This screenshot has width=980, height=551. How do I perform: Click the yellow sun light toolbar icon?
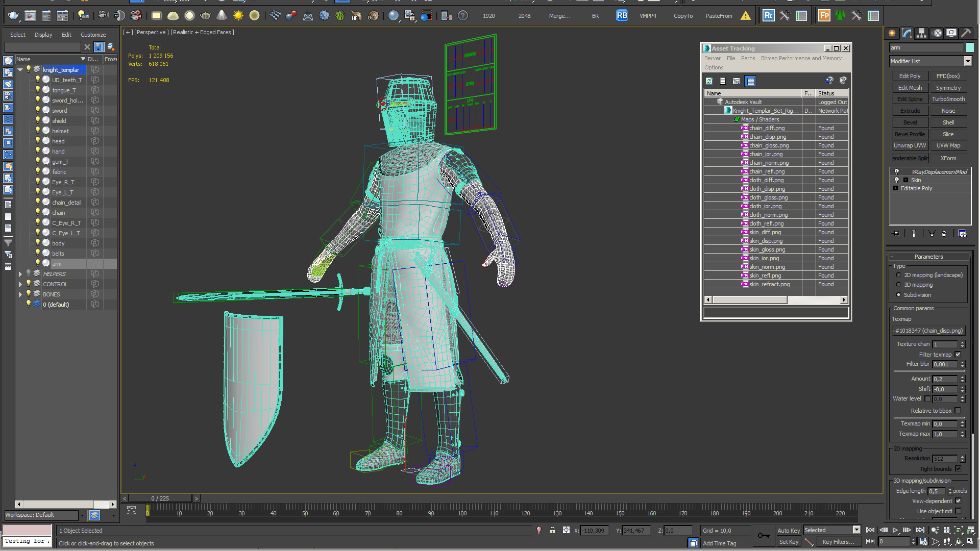coord(238,16)
